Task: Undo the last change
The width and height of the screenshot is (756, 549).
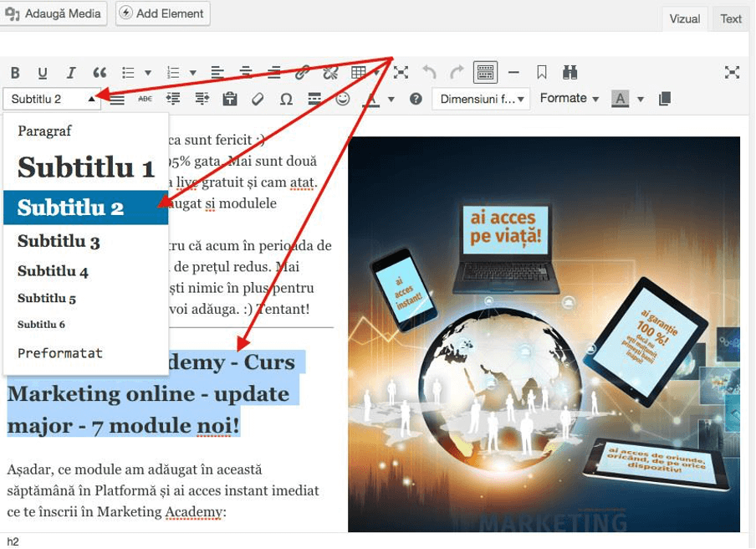Action: tap(428, 73)
